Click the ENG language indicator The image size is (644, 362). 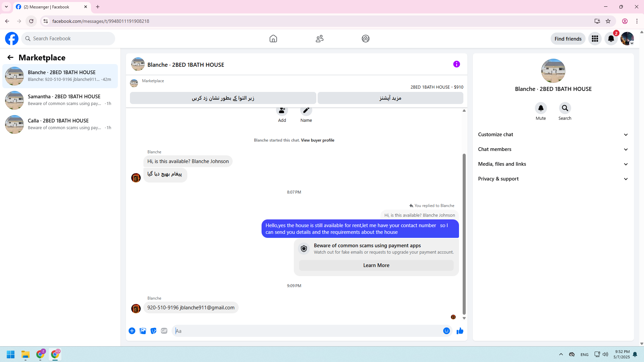584,355
